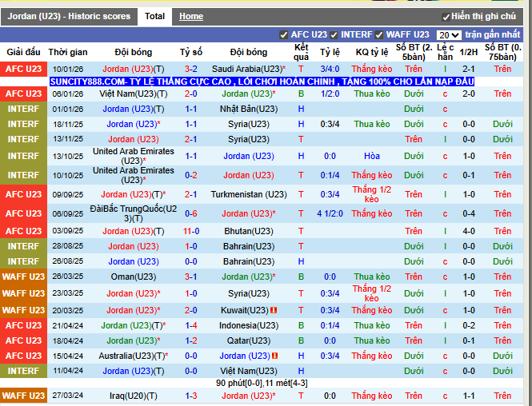Click Qatar(U23) team name
The height and width of the screenshot is (406, 532).
pyautogui.click(x=249, y=340)
